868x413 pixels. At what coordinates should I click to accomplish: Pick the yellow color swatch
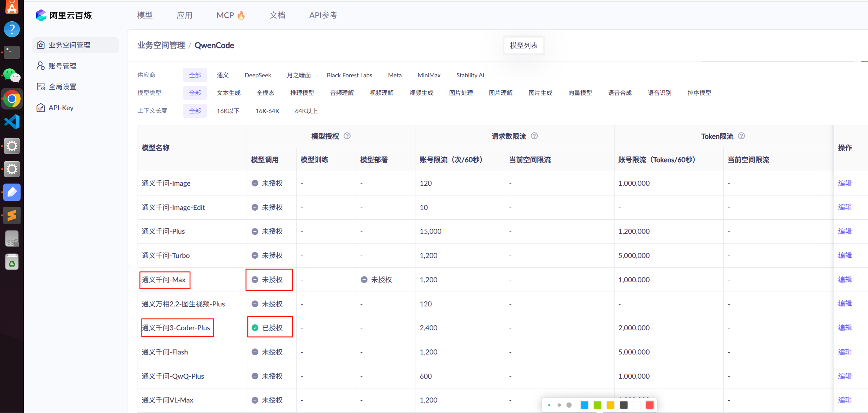611,405
